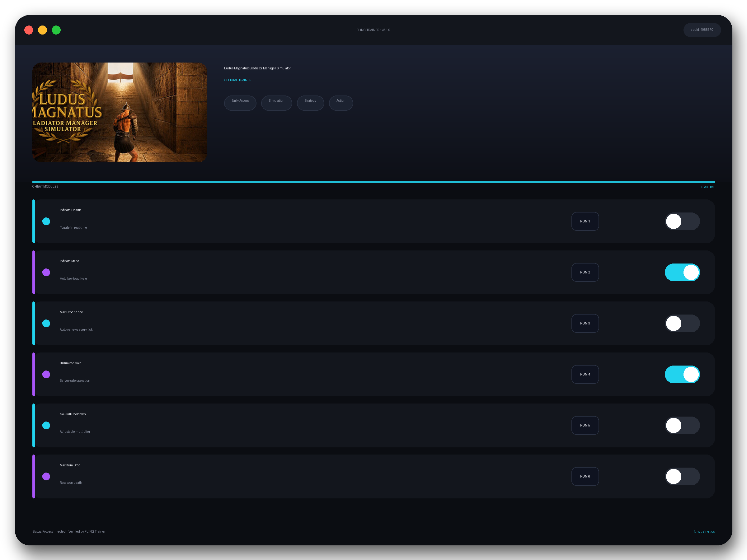Click the 'Adjustable multiplier' description
Viewport: 747px width, 560px height.
(75, 432)
